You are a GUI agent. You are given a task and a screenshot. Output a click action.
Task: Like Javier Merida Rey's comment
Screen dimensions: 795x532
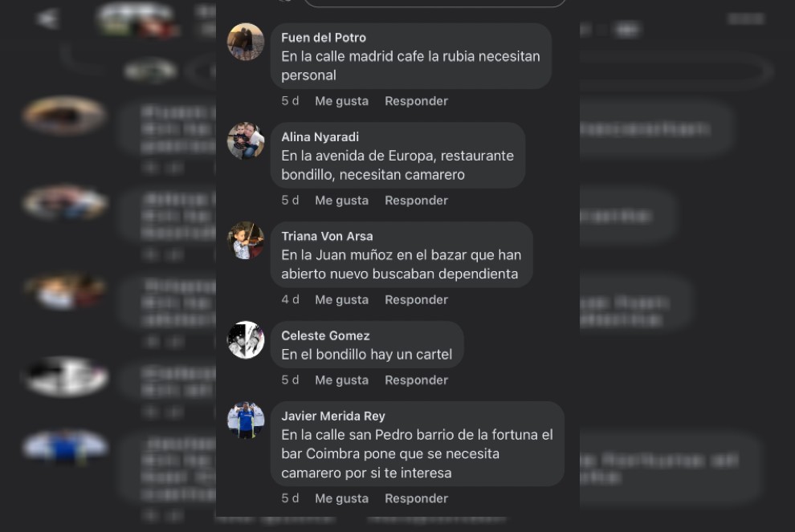(x=342, y=498)
